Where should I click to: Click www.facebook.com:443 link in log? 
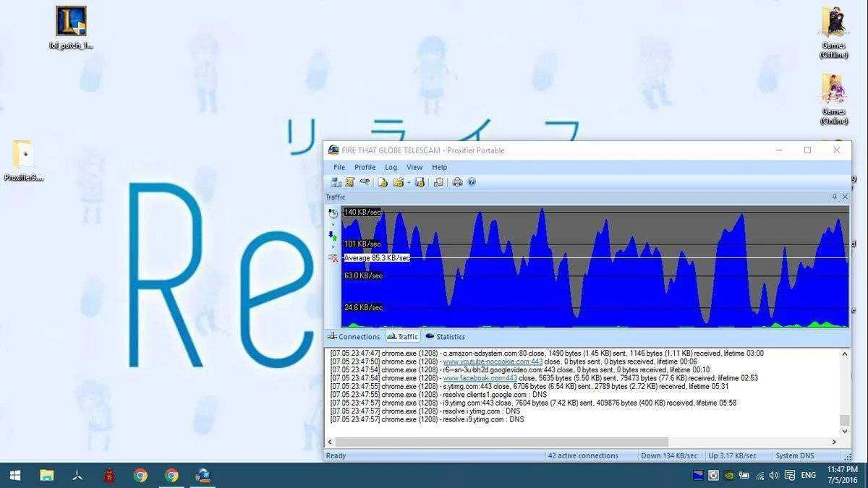480,378
